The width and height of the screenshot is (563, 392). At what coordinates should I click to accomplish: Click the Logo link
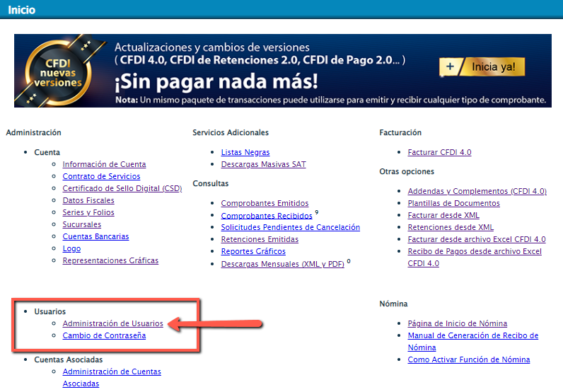(71, 248)
